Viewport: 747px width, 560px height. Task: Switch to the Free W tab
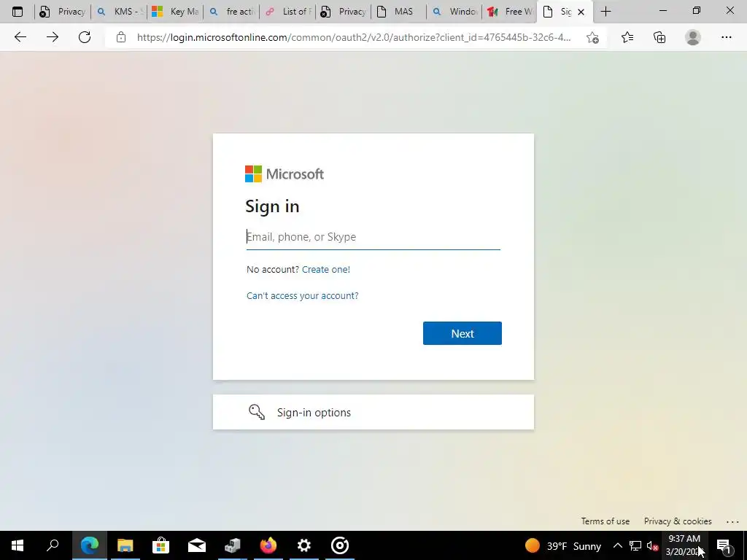510,12
